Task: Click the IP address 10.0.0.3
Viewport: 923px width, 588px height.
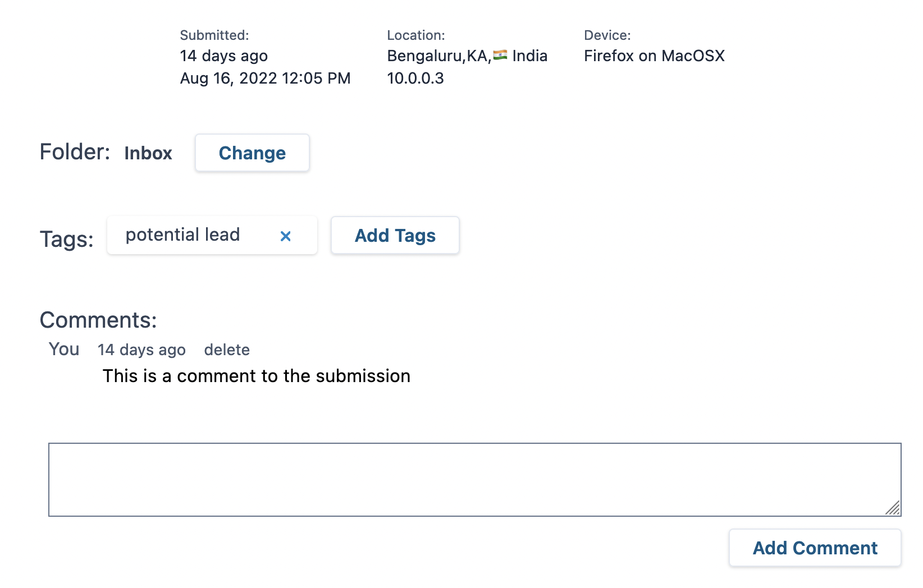Action: [415, 78]
